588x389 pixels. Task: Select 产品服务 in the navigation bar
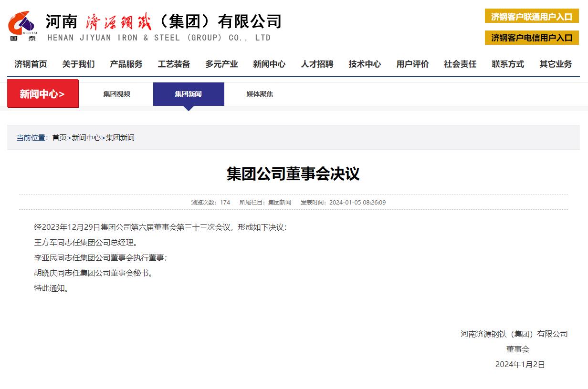pyautogui.click(x=126, y=64)
